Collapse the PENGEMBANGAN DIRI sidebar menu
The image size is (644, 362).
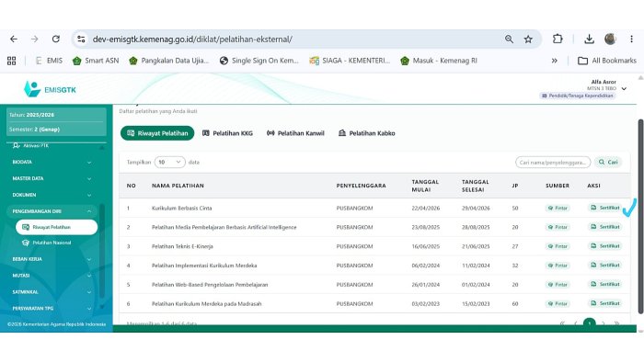[52, 211]
